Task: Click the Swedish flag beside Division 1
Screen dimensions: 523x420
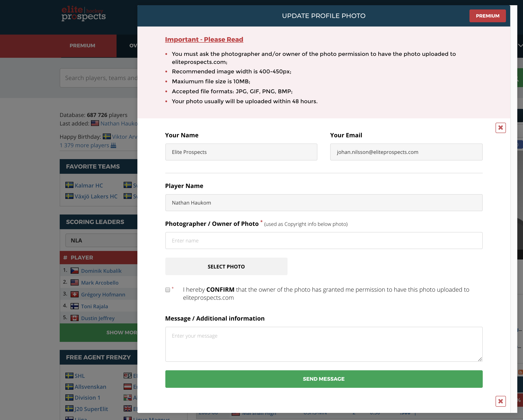Action: pyautogui.click(x=69, y=398)
